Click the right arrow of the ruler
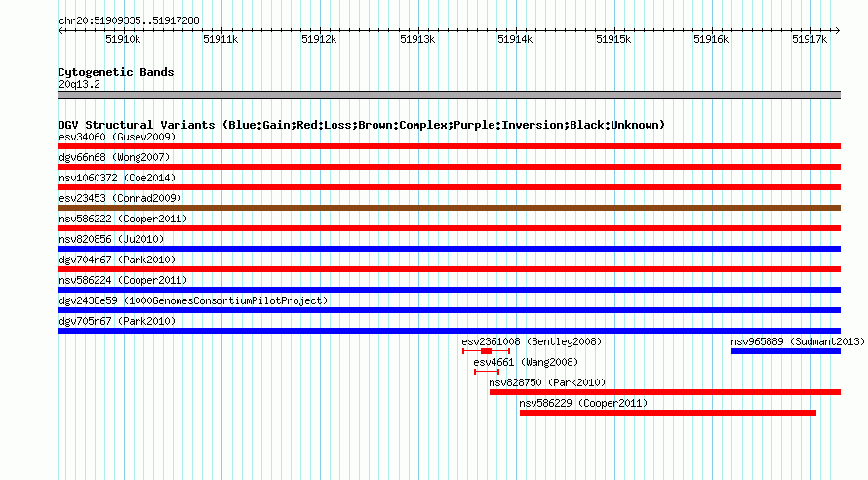The image size is (868, 480). click(838, 30)
